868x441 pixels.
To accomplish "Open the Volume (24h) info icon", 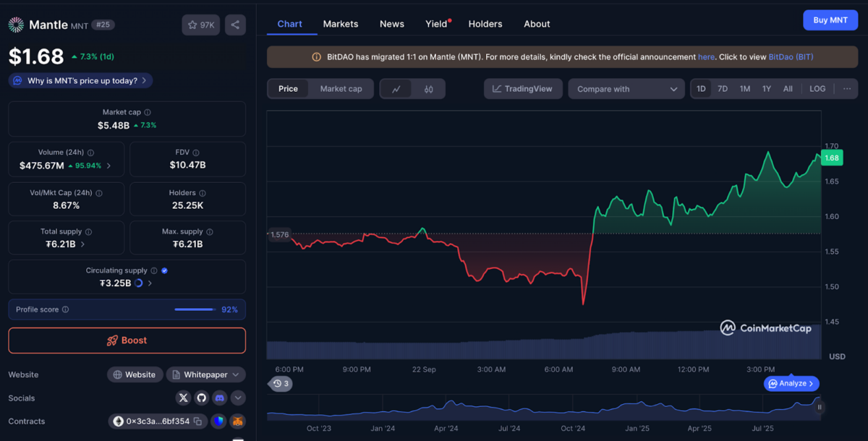I will 90,153.
